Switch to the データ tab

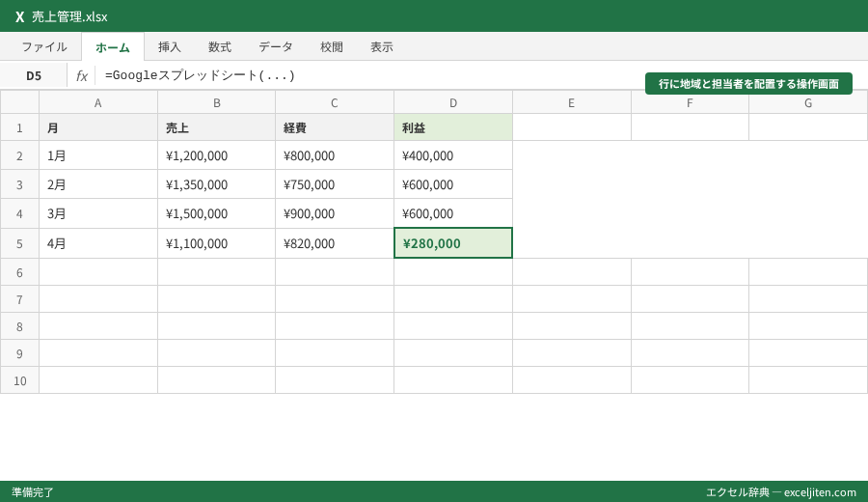click(x=276, y=47)
